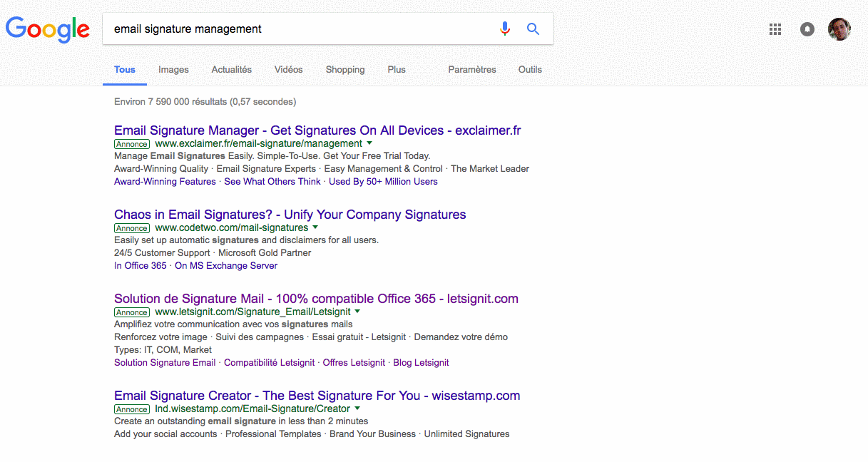Expand arrow next to codetwo.com URL
The image size is (868, 462).
tap(315, 227)
